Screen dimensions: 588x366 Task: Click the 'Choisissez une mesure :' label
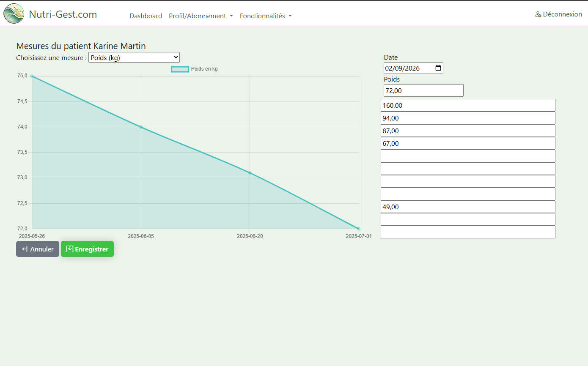click(x=51, y=58)
